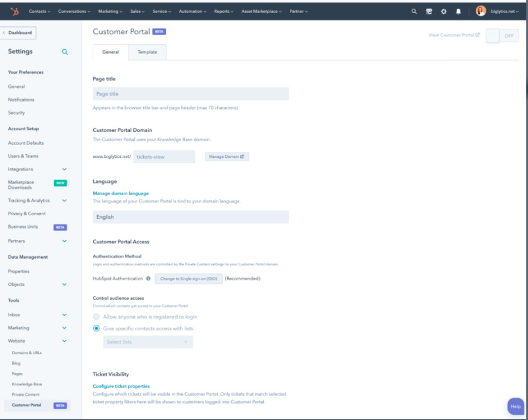Click the Manage Domain button
The width and height of the screenshot is (528, 420).
(x=226, y=157)
